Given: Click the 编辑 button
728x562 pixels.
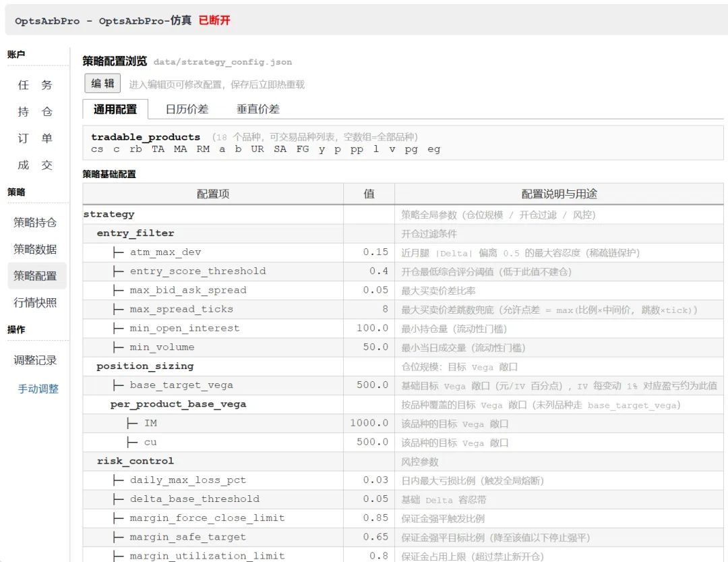Looking at the screenshot, I should click(x=102, y=84).
